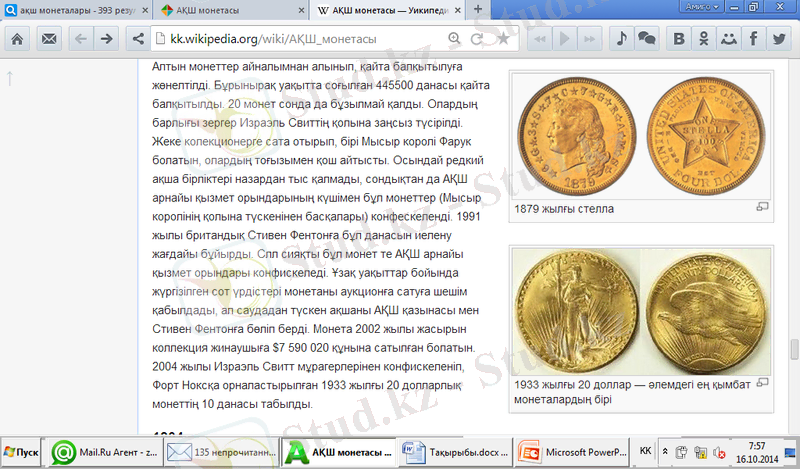800x469 pixels.
Task: Open Facebook from the toolbar
Action: click(754, 39)
